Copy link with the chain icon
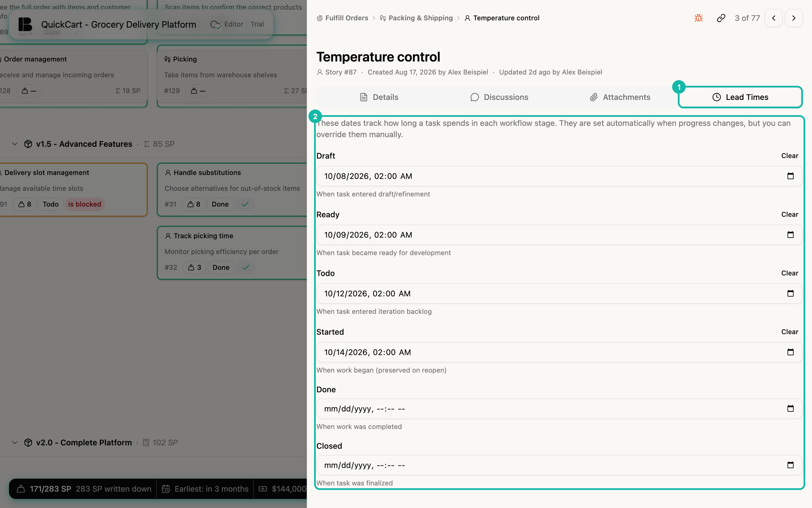 [721, 18]
